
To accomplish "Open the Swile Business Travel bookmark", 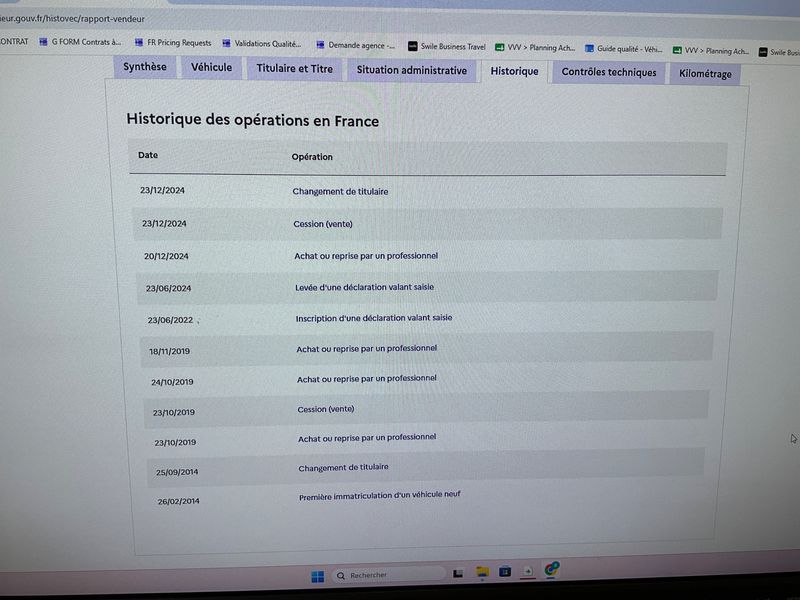I will 447,46.
